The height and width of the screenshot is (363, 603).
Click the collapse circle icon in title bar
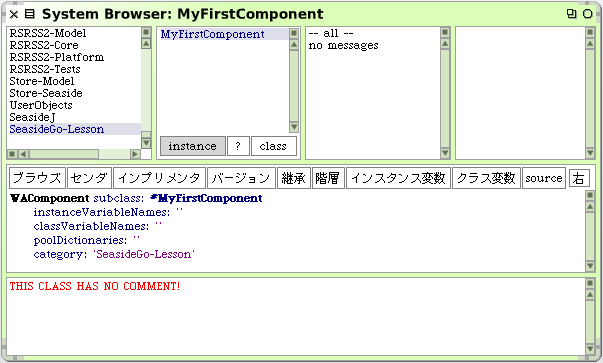tap(587, 14)
